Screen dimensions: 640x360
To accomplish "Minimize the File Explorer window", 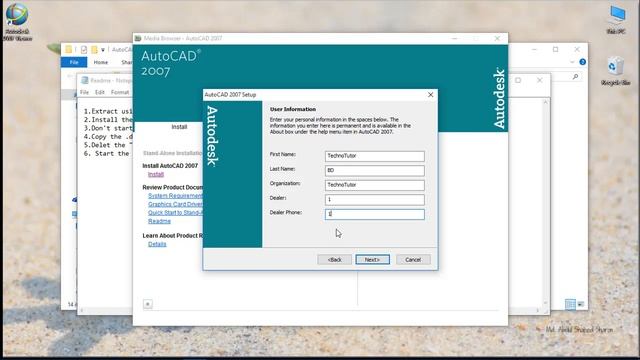I will (x=534, y=49).
